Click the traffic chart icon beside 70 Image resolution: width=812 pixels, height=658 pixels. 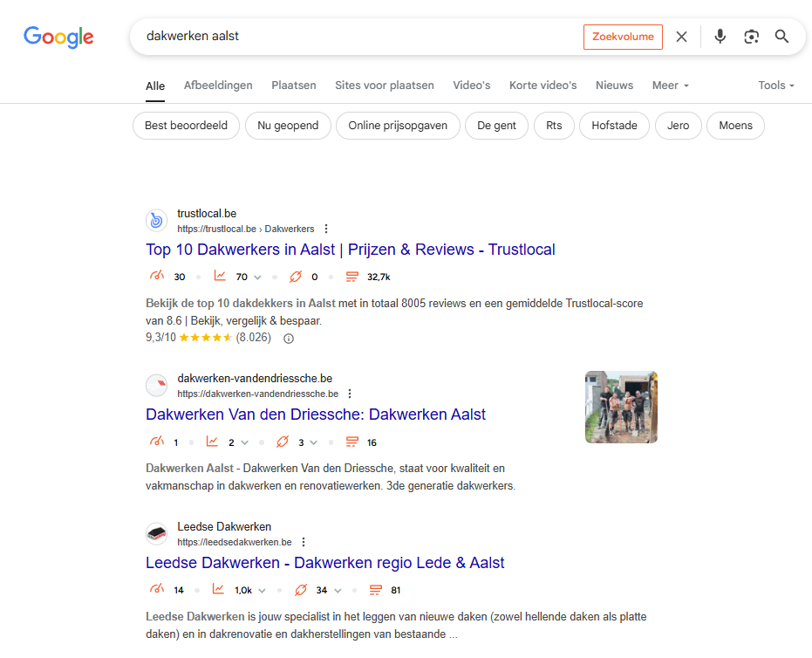pos(220,276)
